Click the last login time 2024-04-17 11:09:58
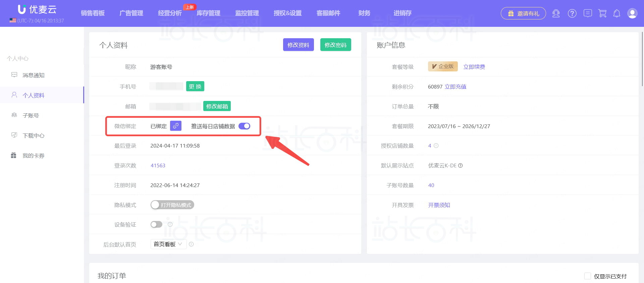The image size is (644, 283). (x=175, y=146)
